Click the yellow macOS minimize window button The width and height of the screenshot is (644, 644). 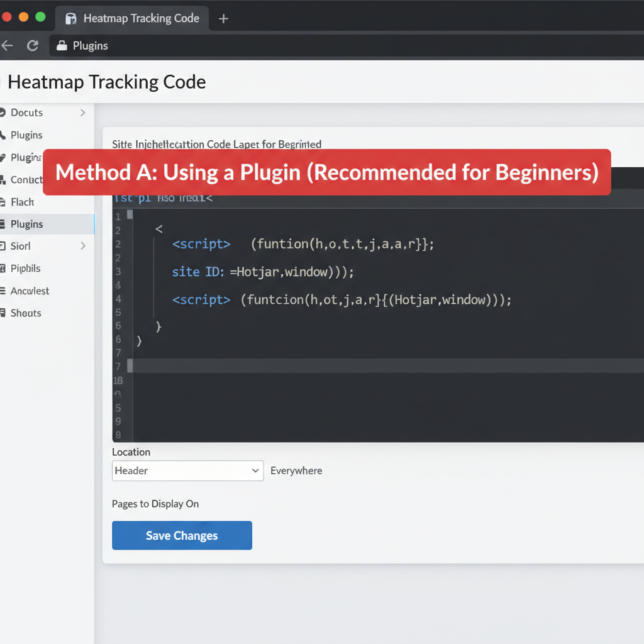24,17
